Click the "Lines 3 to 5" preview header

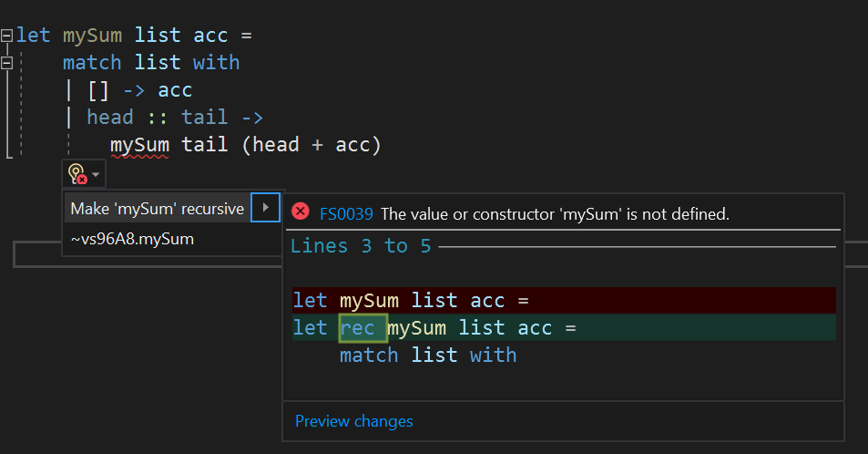click(361, 245)
